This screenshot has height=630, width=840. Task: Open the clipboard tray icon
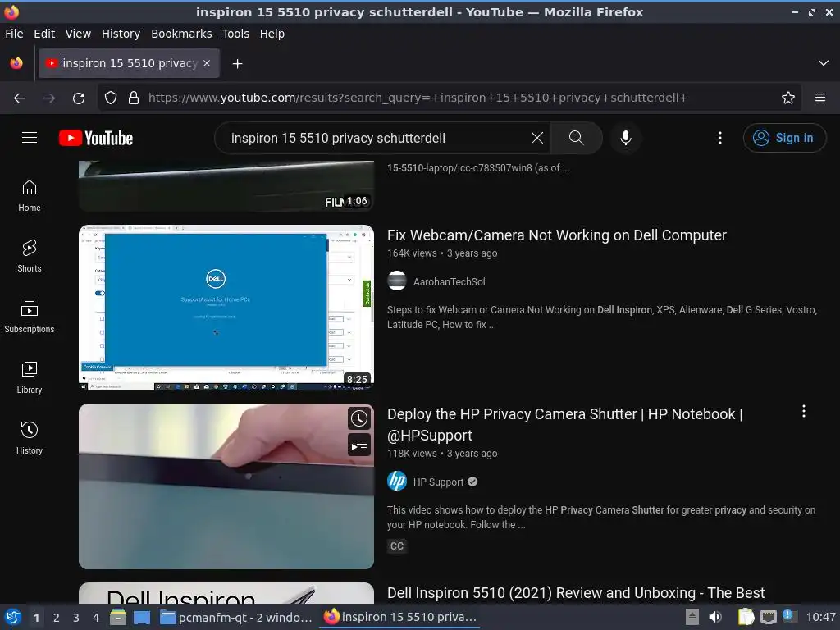[746, 617]
